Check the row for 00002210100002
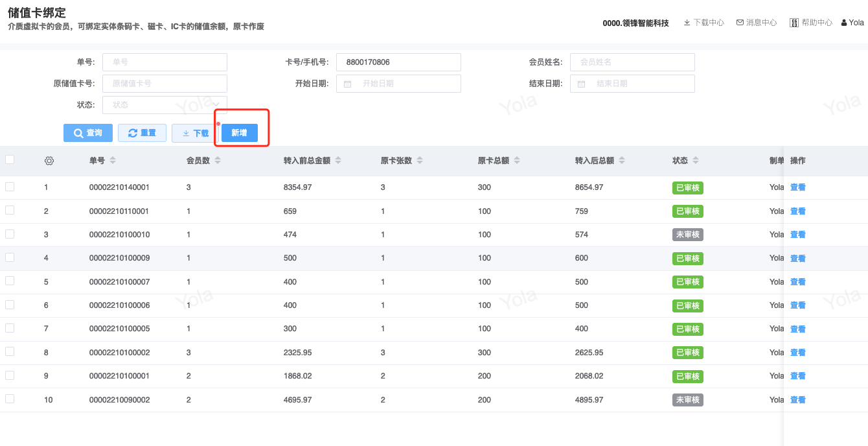Viewport: 868px width, 446px height. coord(10,351)
